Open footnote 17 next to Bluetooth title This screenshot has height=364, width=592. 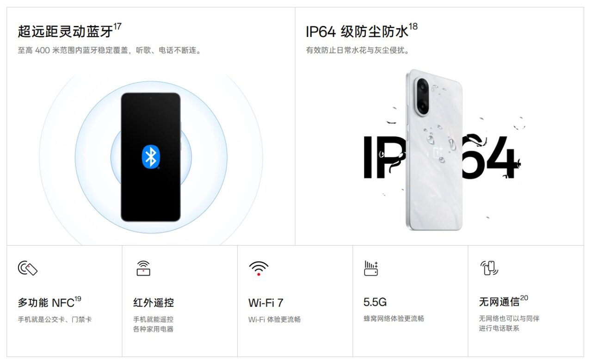[117, 27]
